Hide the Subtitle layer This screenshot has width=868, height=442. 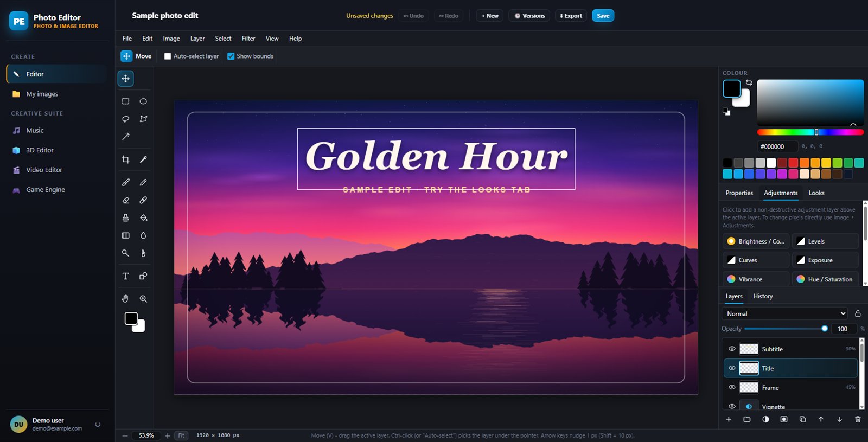tap(732, 349)
